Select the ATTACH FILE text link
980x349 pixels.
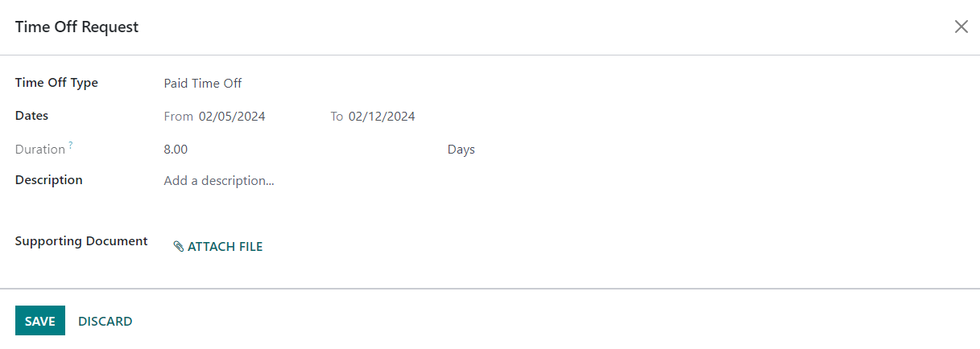pos(225,247)
